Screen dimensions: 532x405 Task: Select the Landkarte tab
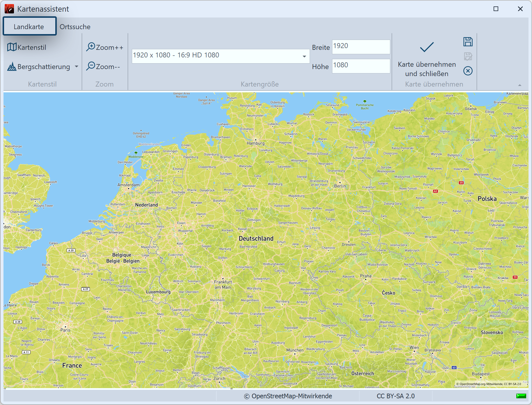(29, 26)
